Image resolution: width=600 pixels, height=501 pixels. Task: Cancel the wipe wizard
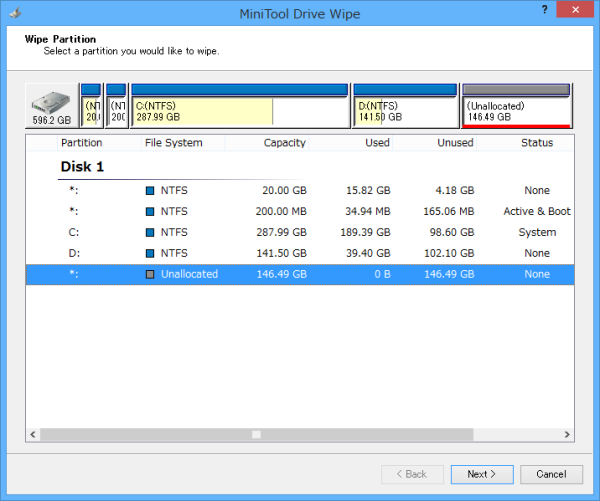551,474
